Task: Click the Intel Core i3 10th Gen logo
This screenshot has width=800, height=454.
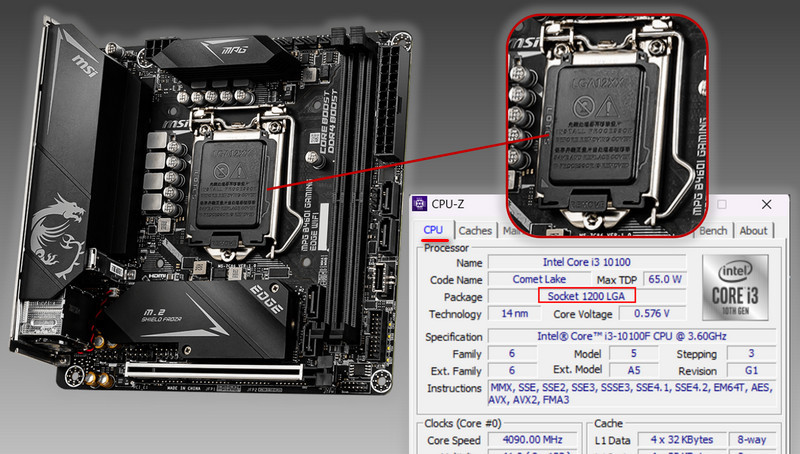Action: pos(735,288)
